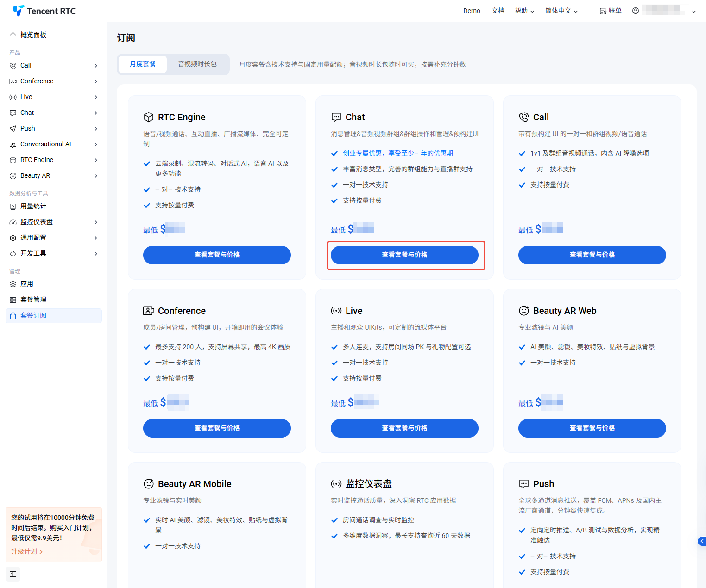Click the Conference icon in the sidebar
The image size is (706, 588).
13,81
